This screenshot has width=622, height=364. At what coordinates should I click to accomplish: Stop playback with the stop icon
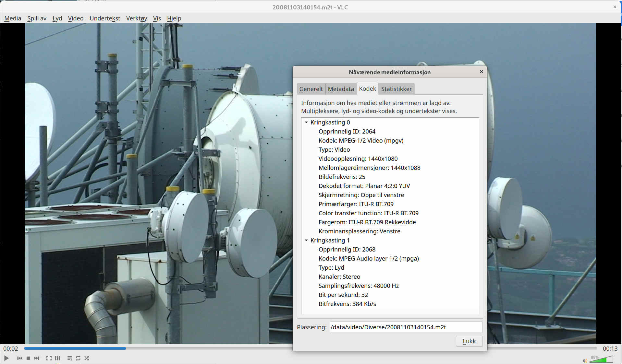28,358
